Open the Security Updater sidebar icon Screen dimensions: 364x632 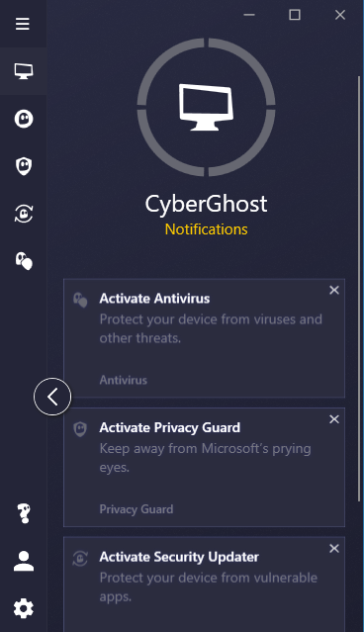click(24, 214)
